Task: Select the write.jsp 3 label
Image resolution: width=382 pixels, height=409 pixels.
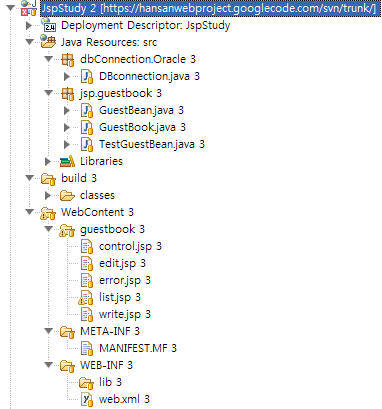Action: (125, 315)
